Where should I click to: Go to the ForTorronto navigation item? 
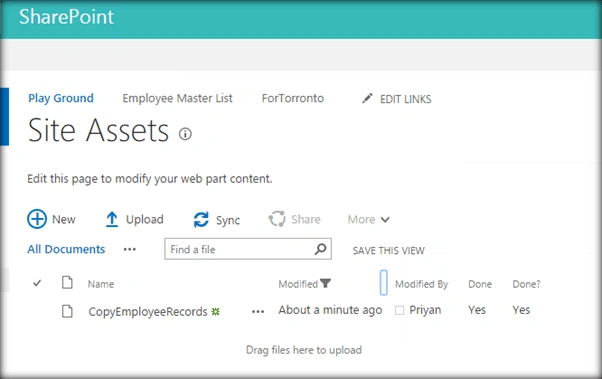(x=293, y=98)
